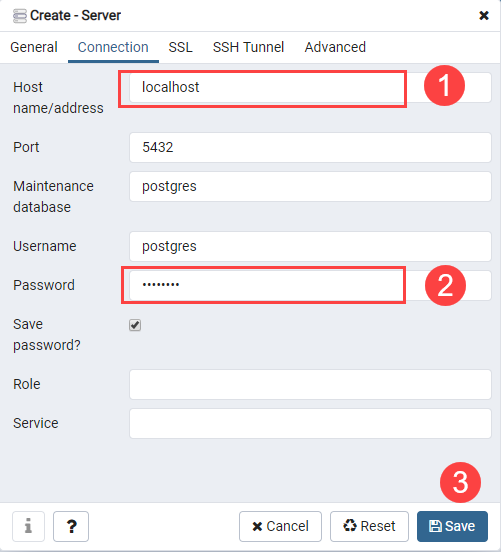
Task: Click the Port input field
Action: (310, 148)
